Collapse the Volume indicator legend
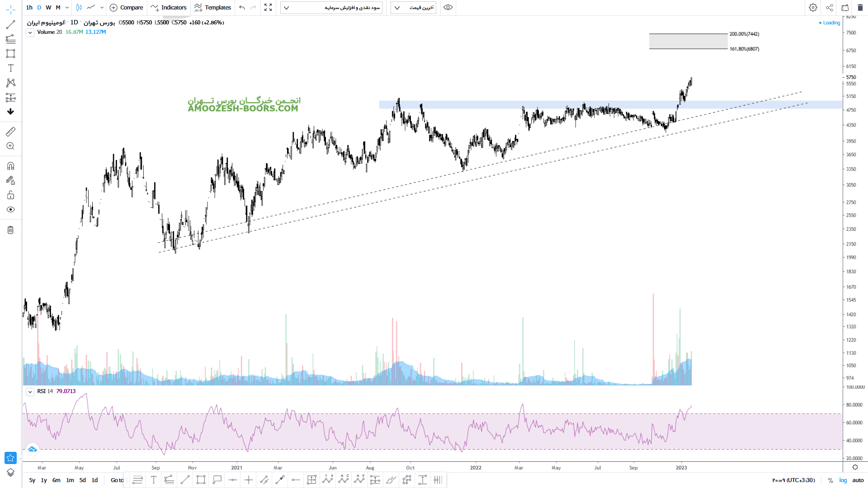 tap(30, 33)
